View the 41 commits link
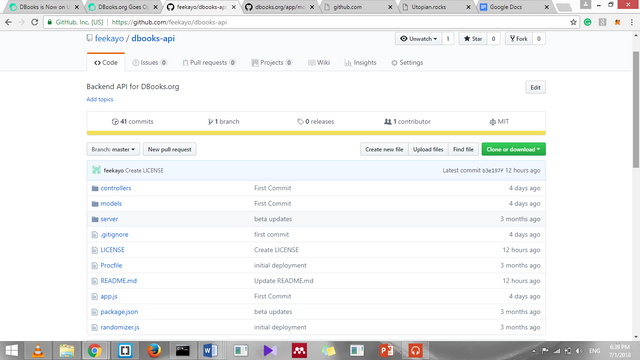This screenshot has width=640, height=360. (x=133, y=122)
